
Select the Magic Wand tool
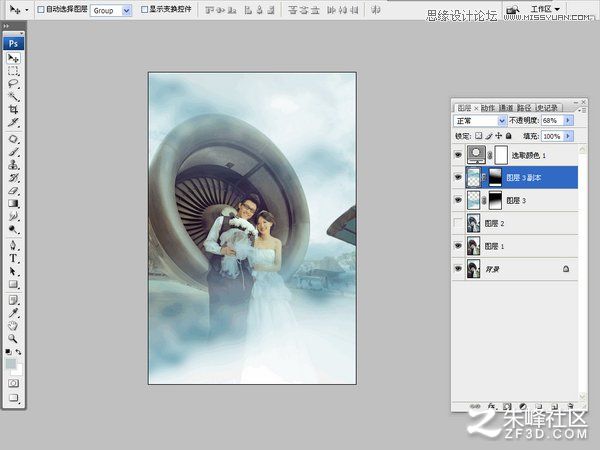[13, 96]
